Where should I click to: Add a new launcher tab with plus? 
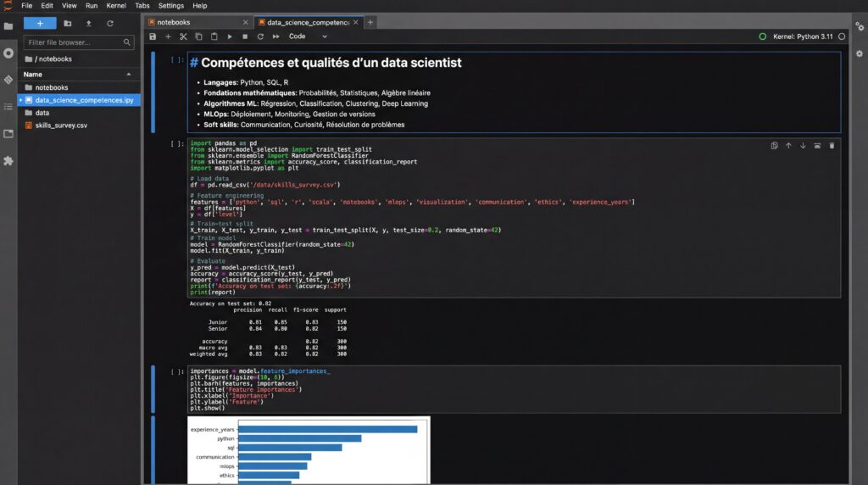[x=370, y=22]
